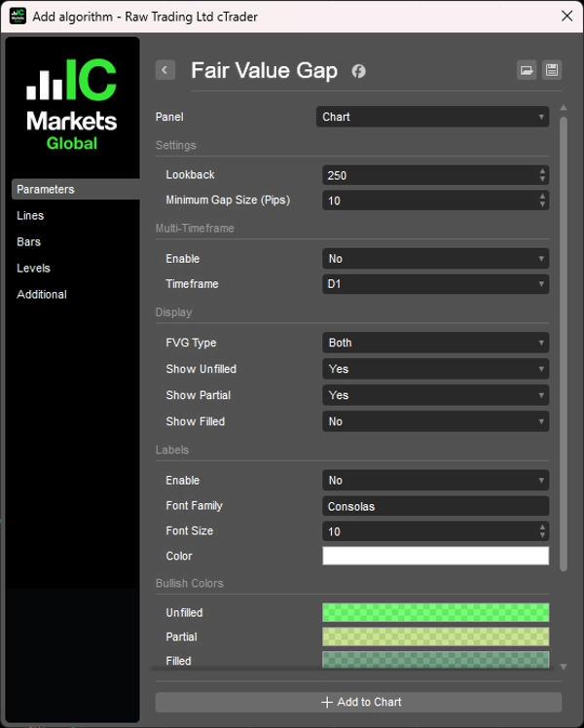Switch to the Lines tab
This screenshot has height=728, width=584.
(x=30, y=216)
